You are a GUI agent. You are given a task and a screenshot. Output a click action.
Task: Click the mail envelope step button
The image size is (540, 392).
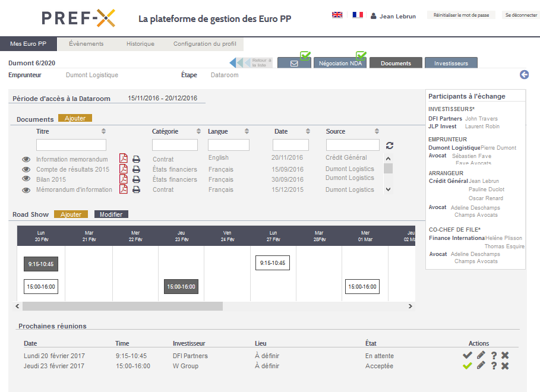pos(294,64)
